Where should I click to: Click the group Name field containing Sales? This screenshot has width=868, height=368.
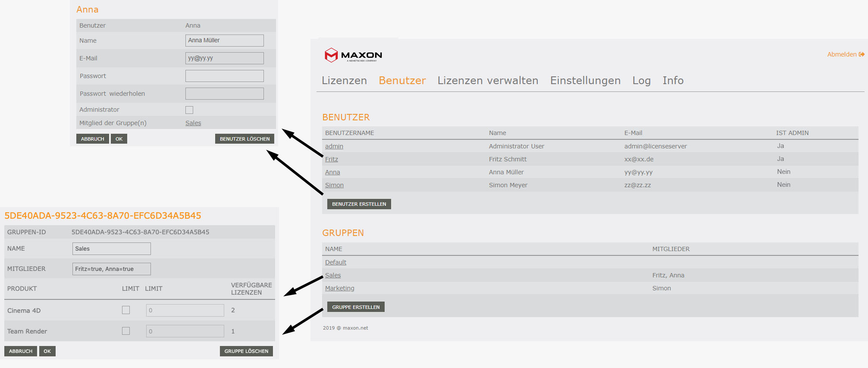[111, 248]
